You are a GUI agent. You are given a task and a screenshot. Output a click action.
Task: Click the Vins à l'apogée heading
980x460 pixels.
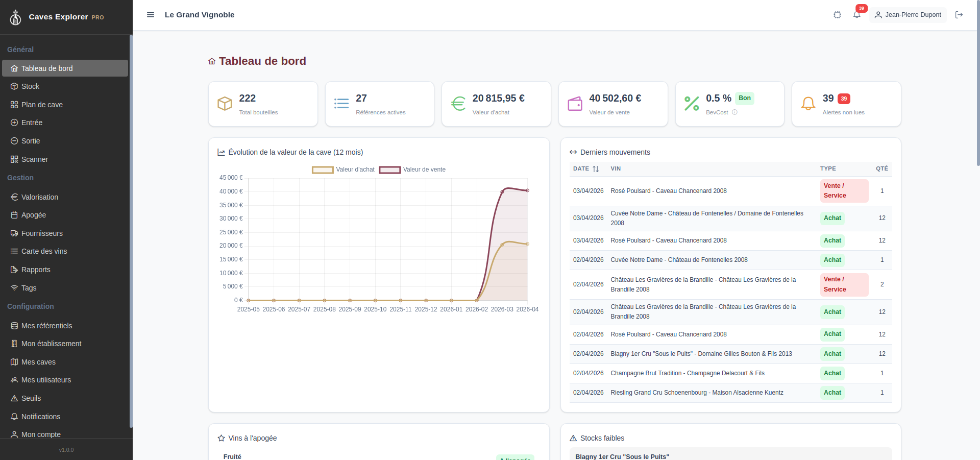pyautogui.click(x=253, y=438)
